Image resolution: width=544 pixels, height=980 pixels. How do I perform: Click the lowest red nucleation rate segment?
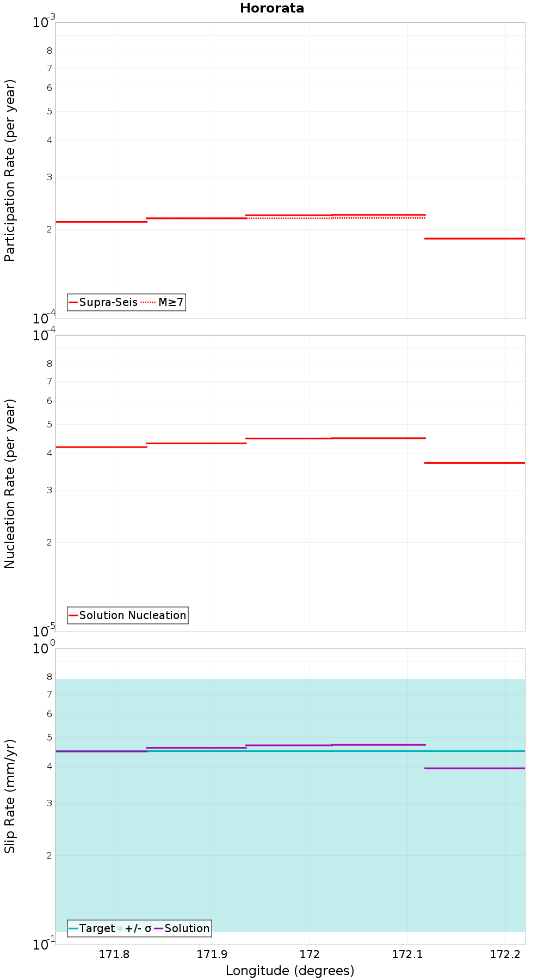point(474,463)
